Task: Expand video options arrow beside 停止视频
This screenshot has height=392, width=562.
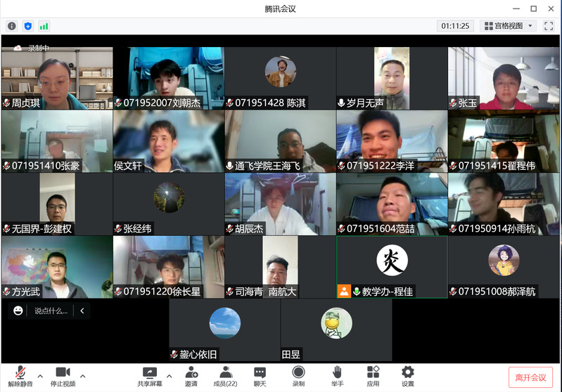Action: 83,375
